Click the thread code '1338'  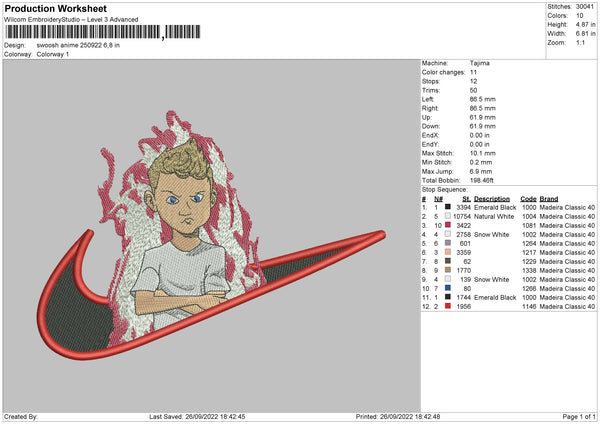(x=529, y=271)
